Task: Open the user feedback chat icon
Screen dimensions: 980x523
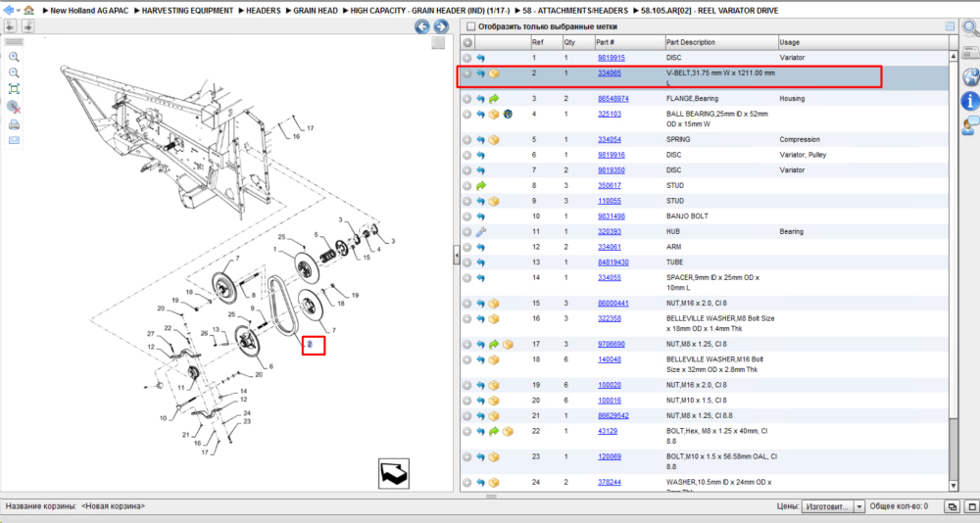Action: pos(970,125)
